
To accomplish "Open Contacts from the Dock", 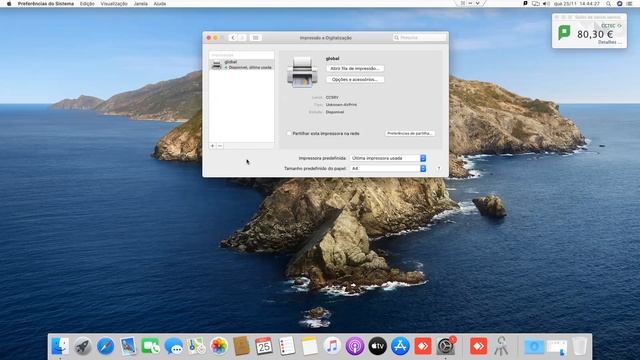I will point(241,346).
